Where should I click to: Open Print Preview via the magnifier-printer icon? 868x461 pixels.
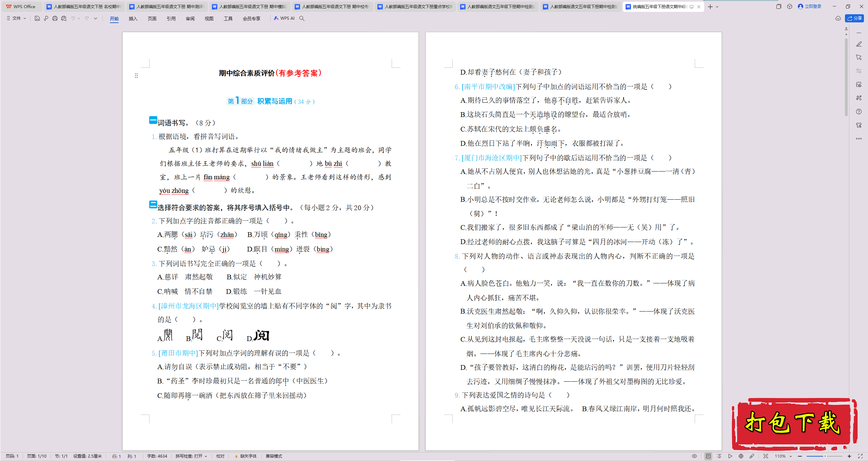coord(64,18)
